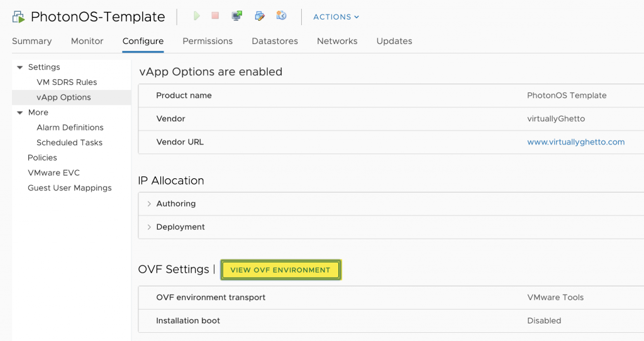Viewport: 644px width, 341px height.
Task: Click the Take Snapshot icon
Action: pos(281,16)
